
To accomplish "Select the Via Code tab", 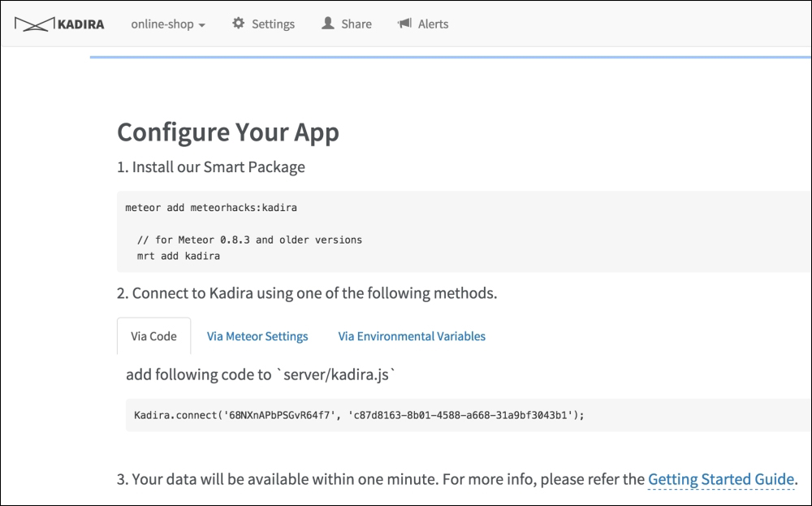I will [153, 336].
